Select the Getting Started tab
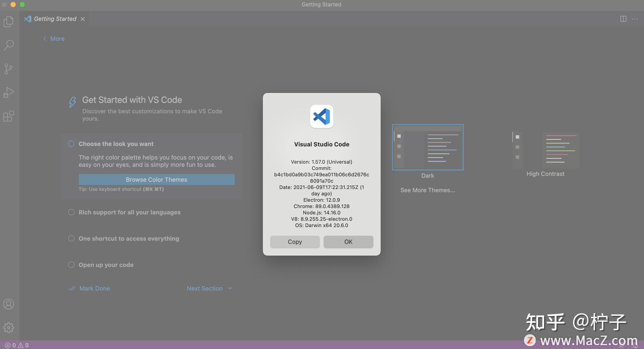Image resolution: width=644 pixels, height=349 pixels. 55,19
